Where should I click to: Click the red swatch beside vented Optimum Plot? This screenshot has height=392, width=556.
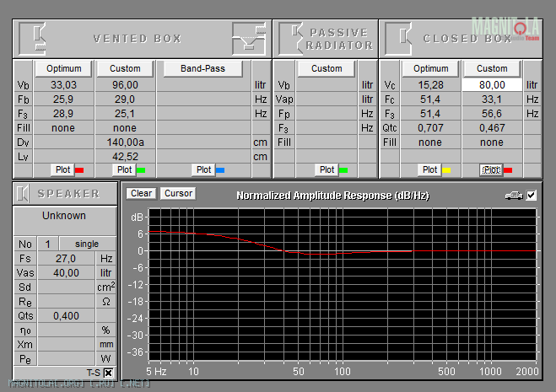(79, 169)
